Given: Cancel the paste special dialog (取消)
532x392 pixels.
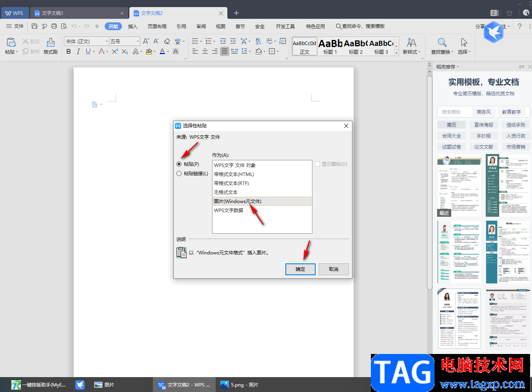Looking at the screenshot, I should 334,269.
